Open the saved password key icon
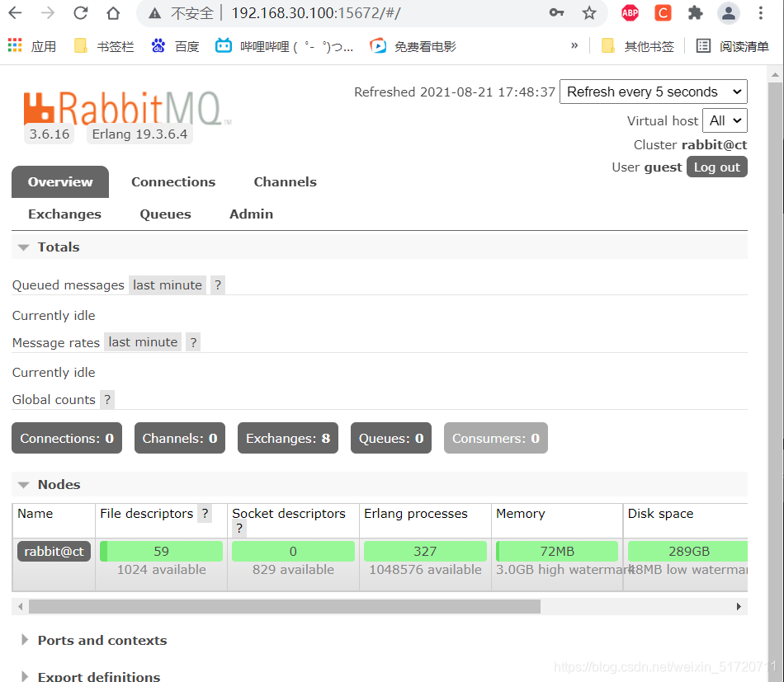 [x=556, y=13]
